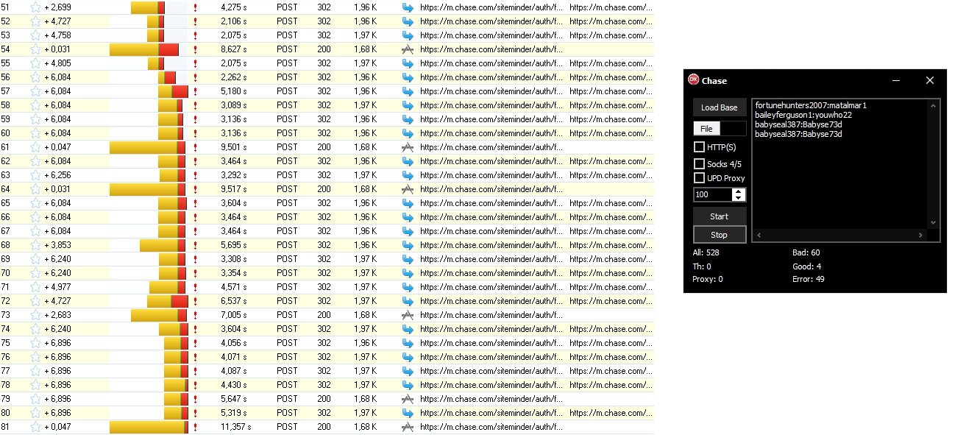The height and width of the screenshot is (435, 980).
Task: Click the results list scroll-up arrow
Action: coord(934,105)
